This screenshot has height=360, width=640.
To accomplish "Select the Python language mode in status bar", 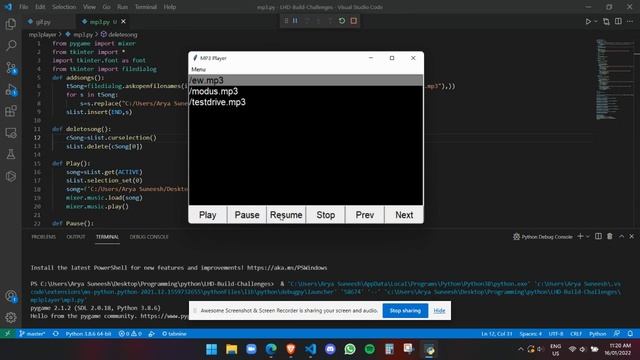I will [598, 333].
